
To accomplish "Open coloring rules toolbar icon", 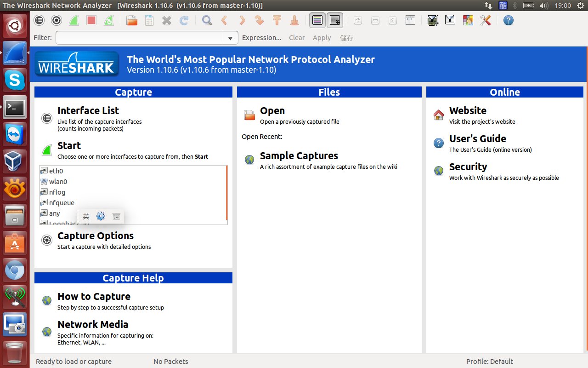I will pos(468,20).
